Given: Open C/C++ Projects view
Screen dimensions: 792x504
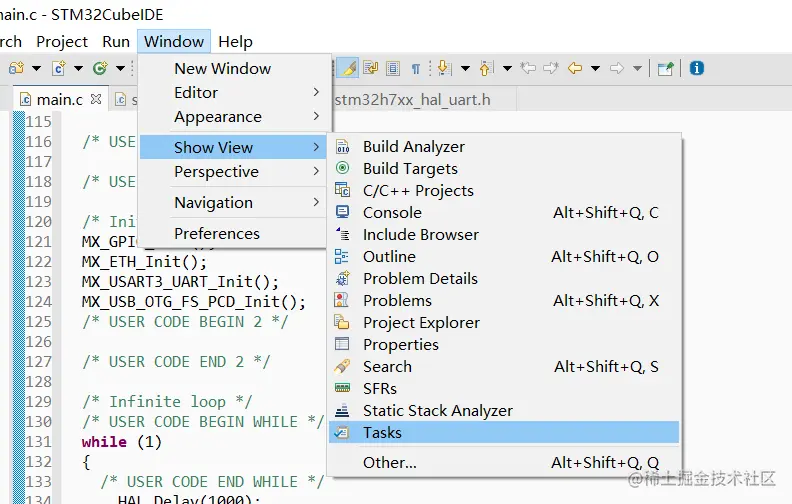Looking at the screenshot, I should pos(504,190).
